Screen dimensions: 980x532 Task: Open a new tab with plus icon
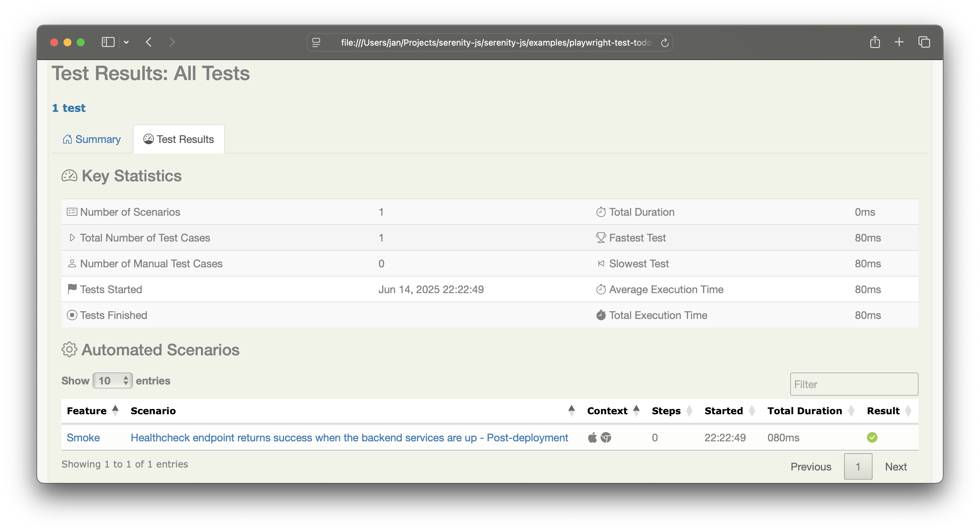click(x=899, y=42)
